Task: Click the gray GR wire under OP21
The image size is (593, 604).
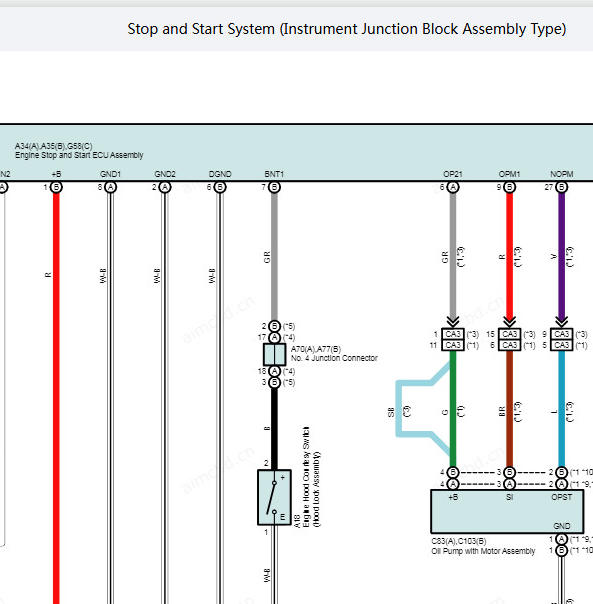Action: (453, 256)
